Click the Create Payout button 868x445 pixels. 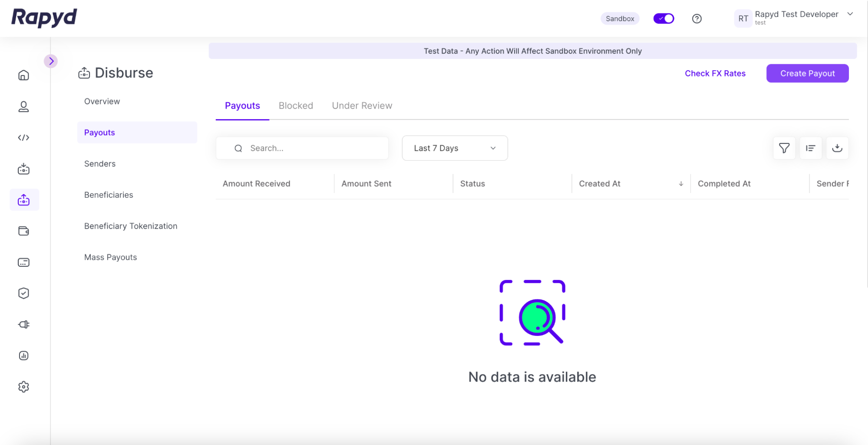pos(807,73)
